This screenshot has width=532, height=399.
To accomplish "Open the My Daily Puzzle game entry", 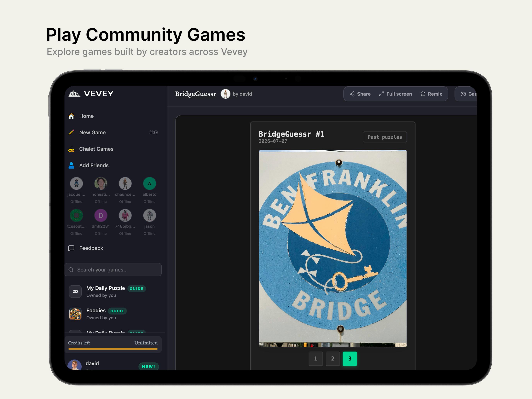I will (113, 292).
